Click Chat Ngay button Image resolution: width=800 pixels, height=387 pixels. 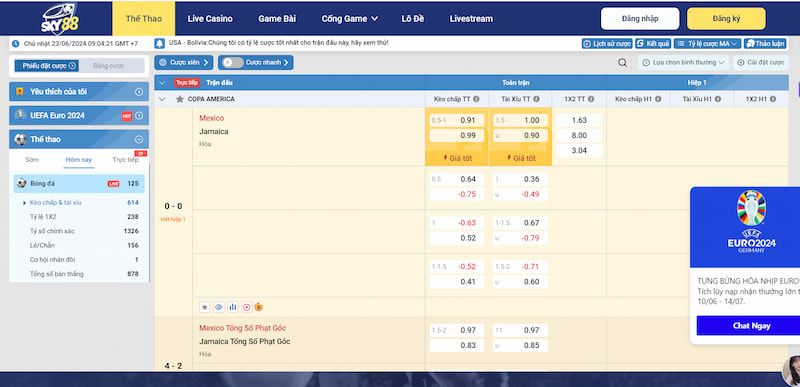pyautogui.click(x=748, y=326)
